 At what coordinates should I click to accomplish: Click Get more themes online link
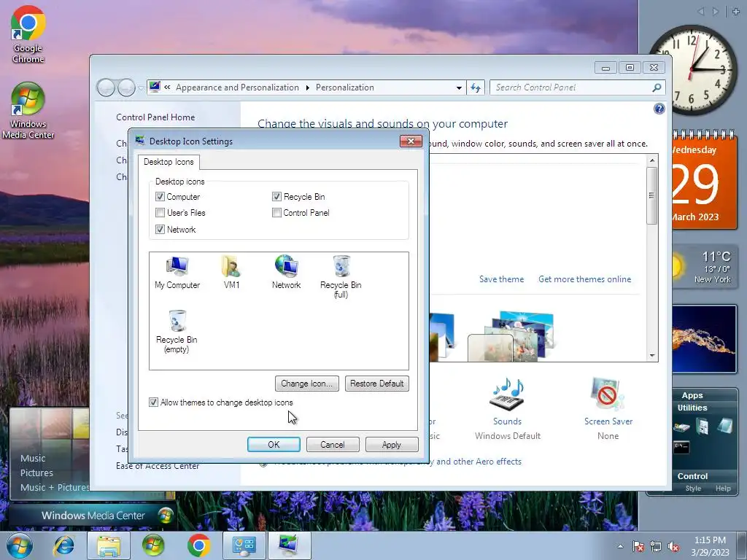pos(584,279)
